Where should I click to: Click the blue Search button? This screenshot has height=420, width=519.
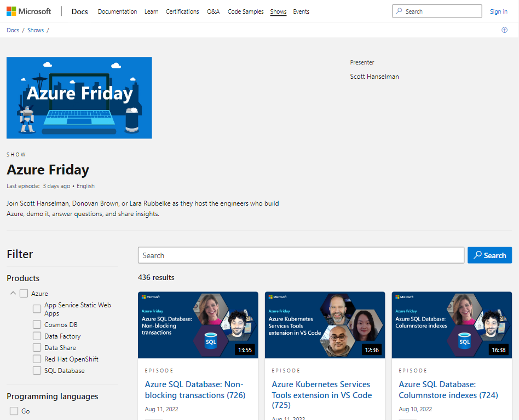point(489,255)
